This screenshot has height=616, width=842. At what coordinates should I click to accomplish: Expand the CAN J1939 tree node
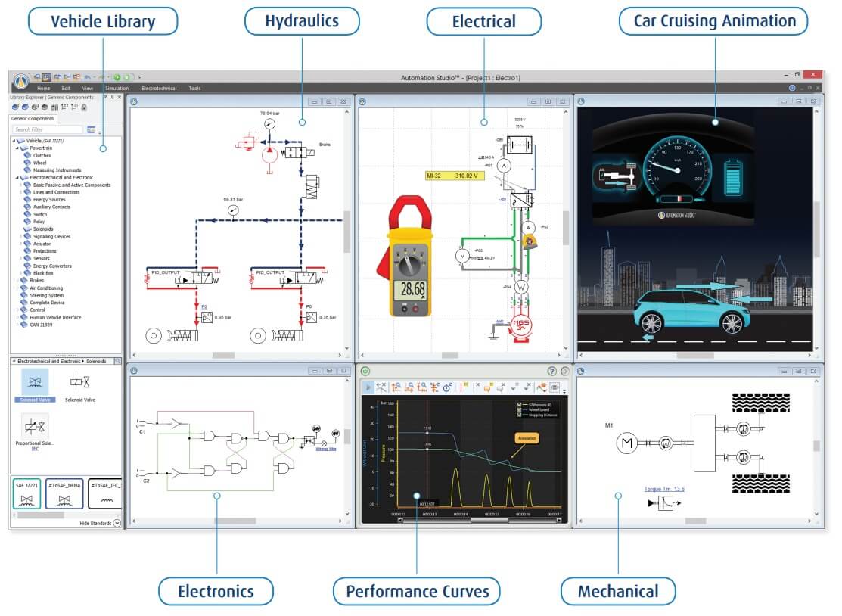(x=17, y=325)
